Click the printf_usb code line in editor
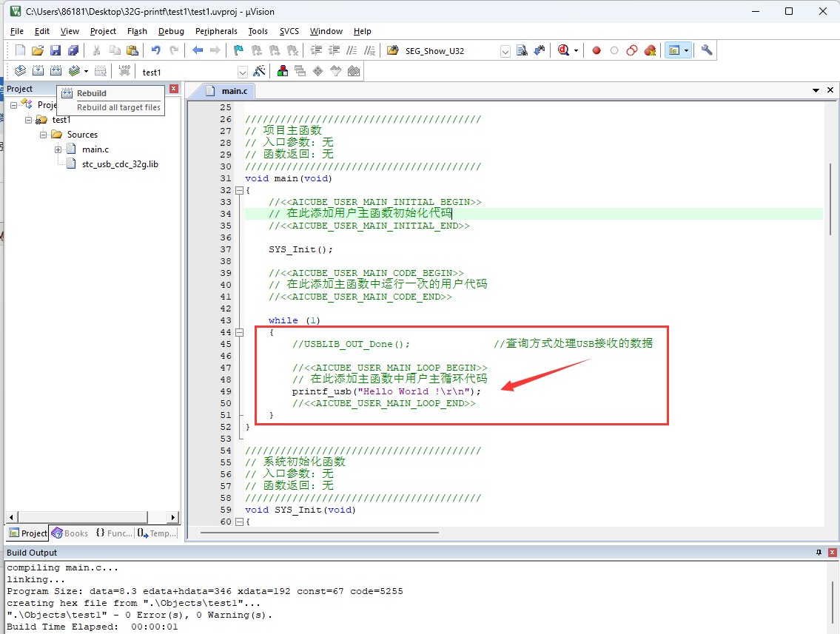 (386, 391)
